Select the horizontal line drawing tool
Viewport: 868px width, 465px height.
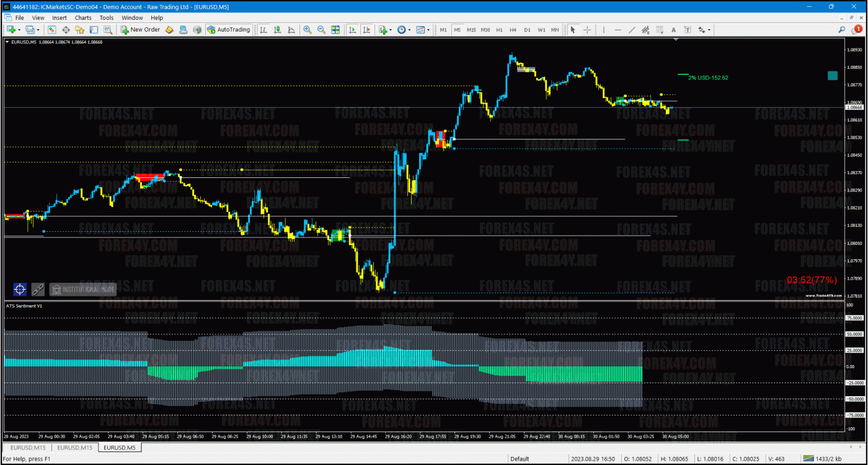[x=618, y=29]
